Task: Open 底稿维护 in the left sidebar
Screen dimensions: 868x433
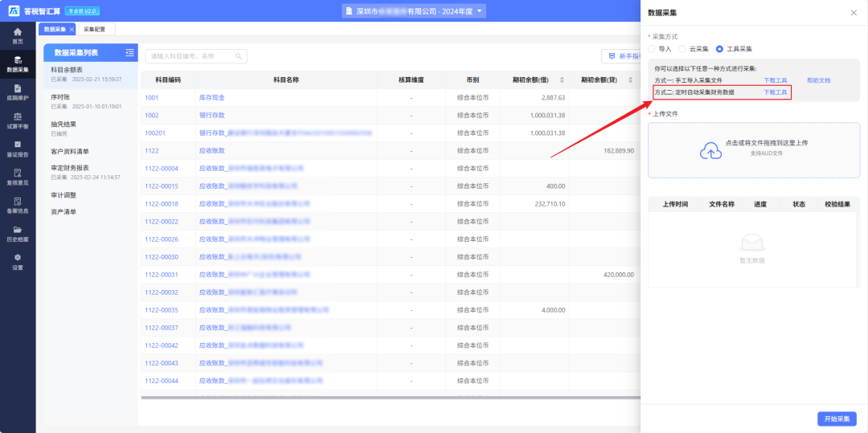Action: (x=18, y=92)
